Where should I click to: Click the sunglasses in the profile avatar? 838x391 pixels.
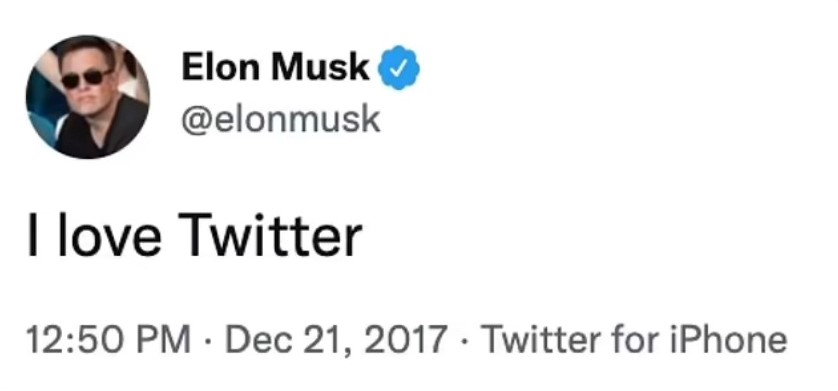(x=86, y=79)
